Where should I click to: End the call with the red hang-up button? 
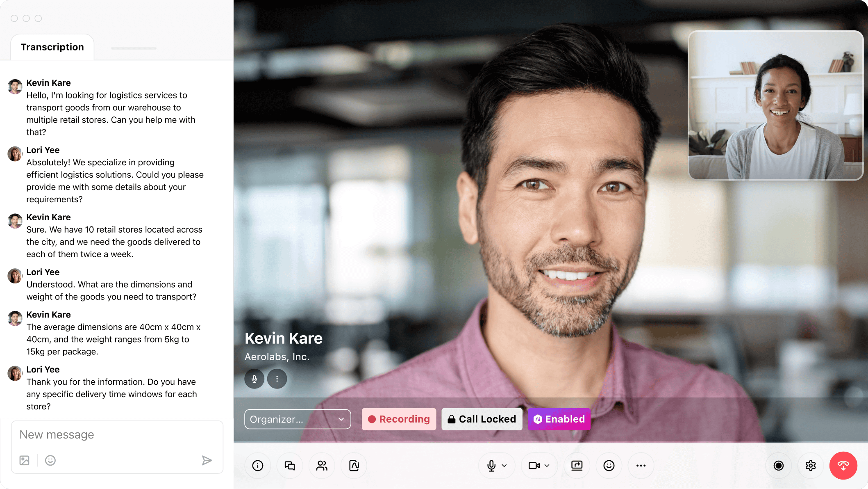[843, 466]
